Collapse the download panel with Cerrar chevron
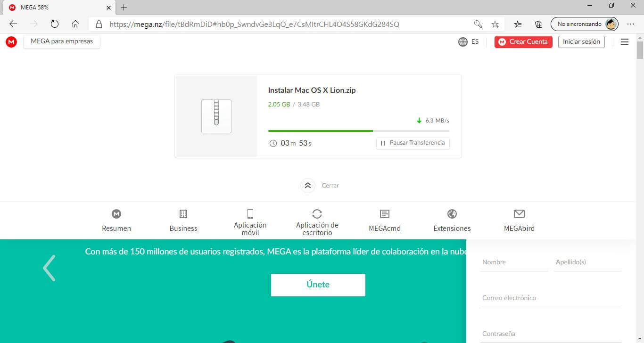The height and width of the screenshot is (343, 644). point(307,186)
